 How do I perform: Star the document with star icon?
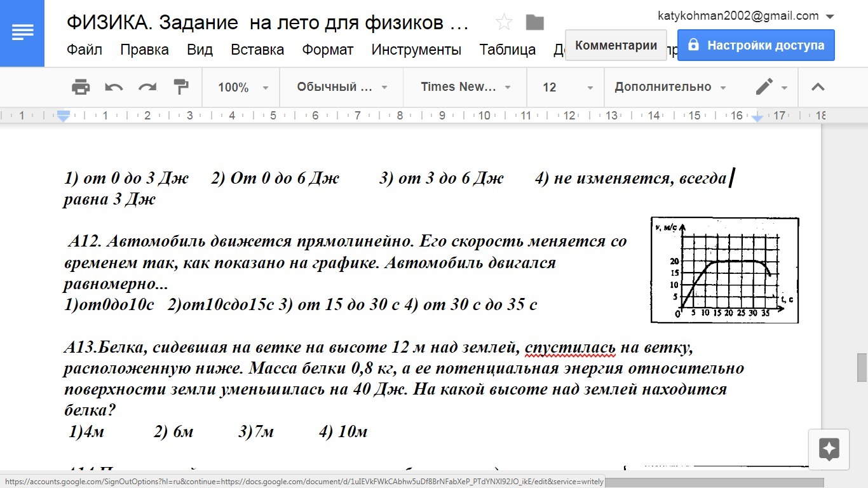(x=504, y=23)
